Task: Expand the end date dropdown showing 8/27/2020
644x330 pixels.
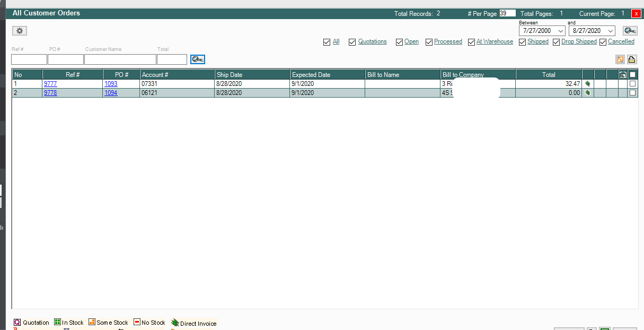Action: [610, 31]
